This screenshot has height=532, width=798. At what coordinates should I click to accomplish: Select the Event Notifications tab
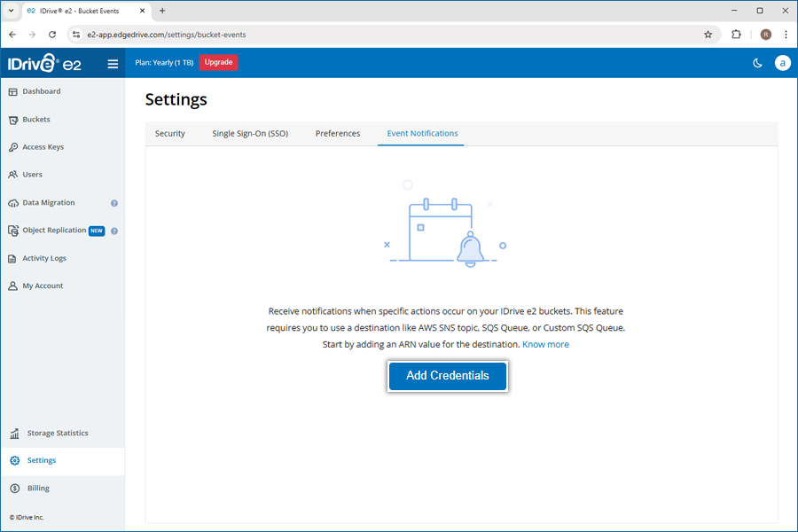click(x=422, y=133)
